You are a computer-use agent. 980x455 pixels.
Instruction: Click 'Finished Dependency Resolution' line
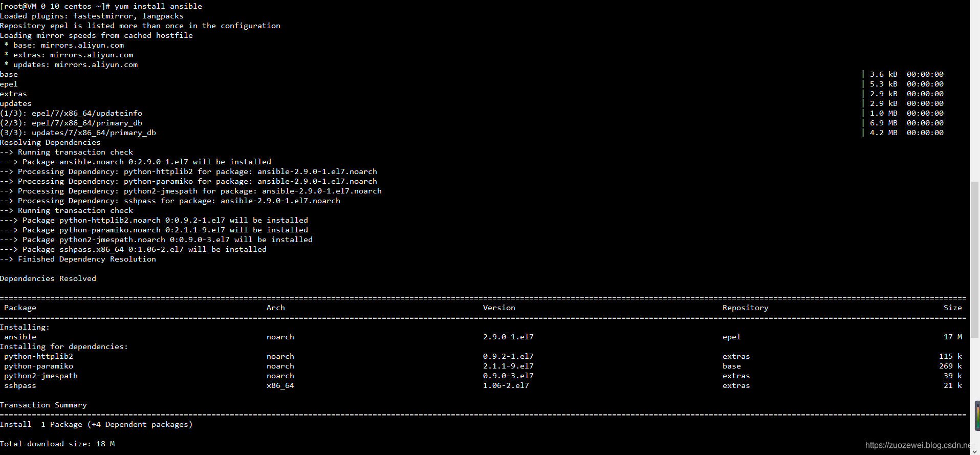pyautogui.click(x=78, y=259)
